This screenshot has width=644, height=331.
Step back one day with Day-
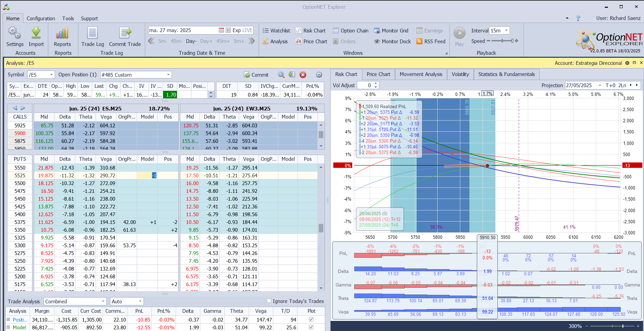point(191,41)
